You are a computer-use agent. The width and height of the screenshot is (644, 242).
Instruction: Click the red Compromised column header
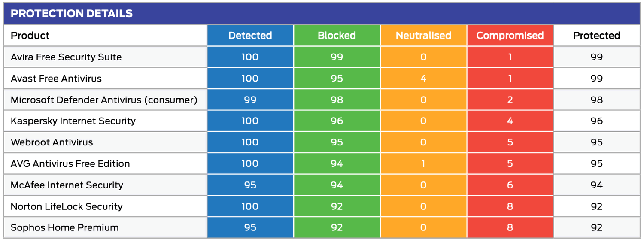coord(510,36)
